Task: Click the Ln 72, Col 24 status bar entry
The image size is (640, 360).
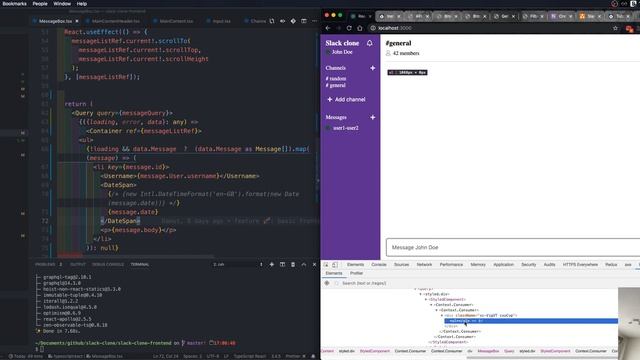Action: tap(165, 356)
